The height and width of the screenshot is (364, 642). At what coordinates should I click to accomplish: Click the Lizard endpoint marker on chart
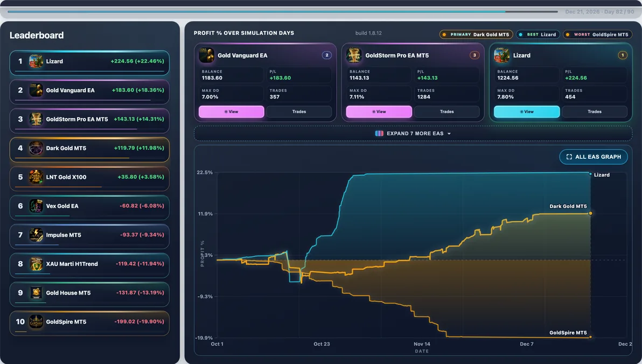click(x=590, y=174)
